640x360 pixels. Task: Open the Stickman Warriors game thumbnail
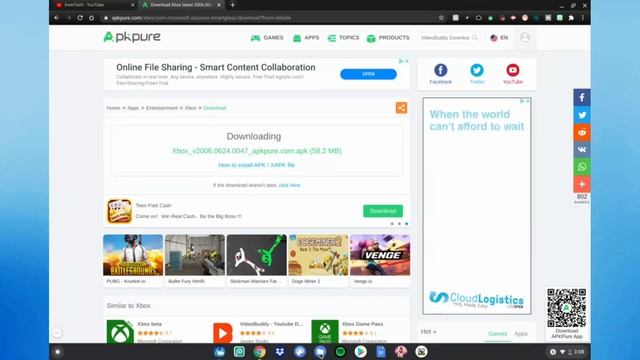tap(256, 255)
